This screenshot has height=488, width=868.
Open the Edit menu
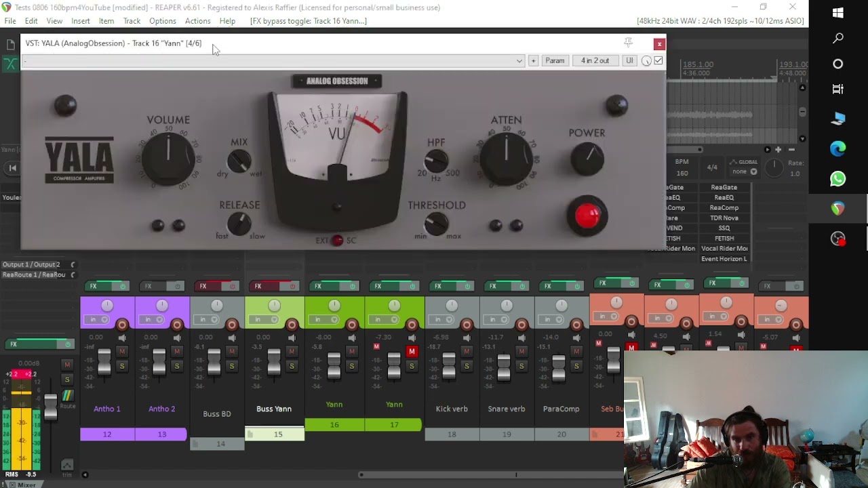pos(31,21)
